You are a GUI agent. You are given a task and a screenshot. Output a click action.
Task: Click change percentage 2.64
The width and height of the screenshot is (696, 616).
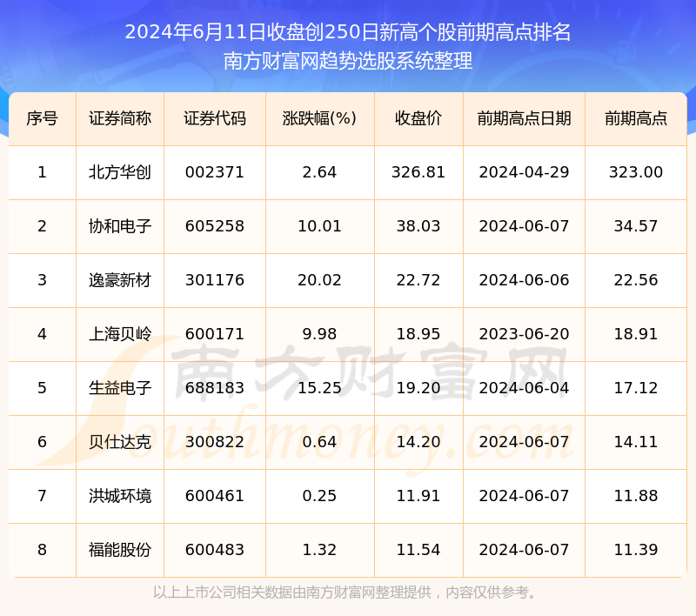(x=319, y=172)
